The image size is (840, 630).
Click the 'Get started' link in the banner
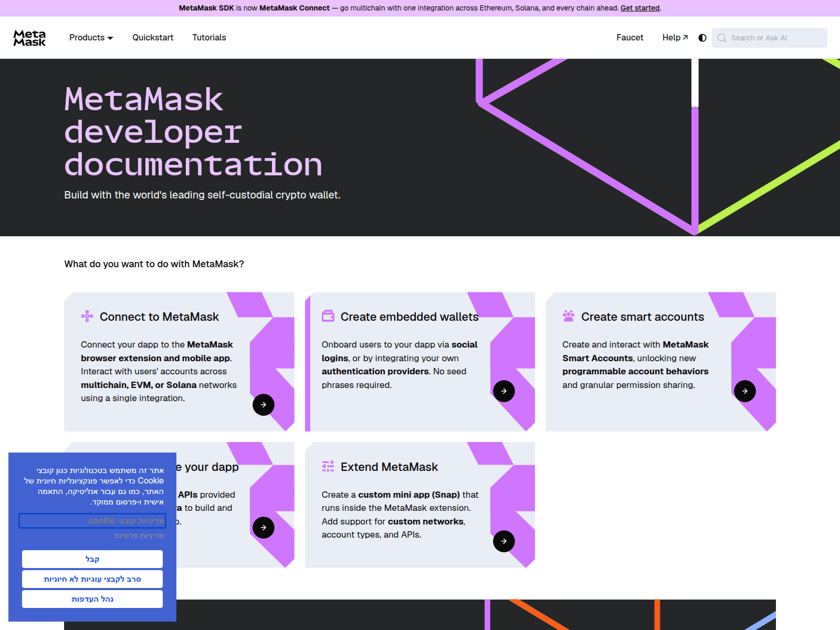pyautogui.click(x=640, y=8)
